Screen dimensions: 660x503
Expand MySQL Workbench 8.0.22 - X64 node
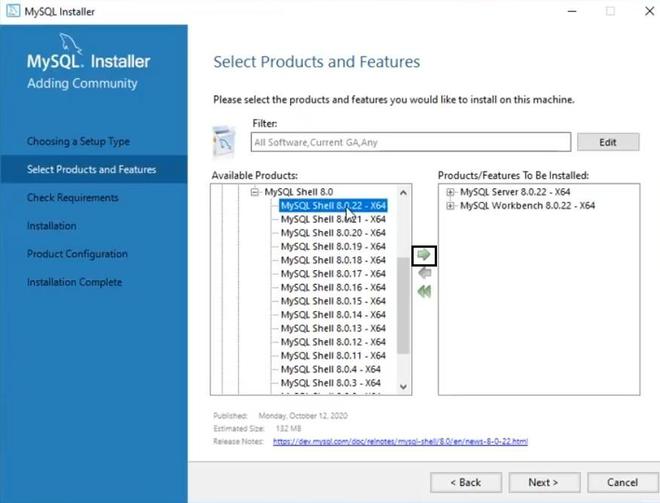450,206
